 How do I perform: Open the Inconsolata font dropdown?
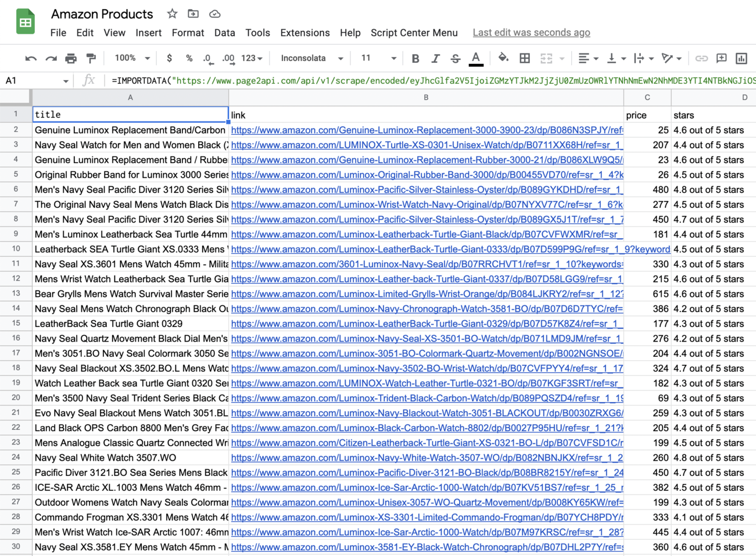312,58
